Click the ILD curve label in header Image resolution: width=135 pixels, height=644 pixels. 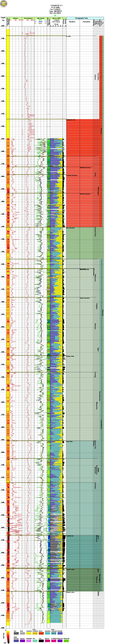click(28, 20)
